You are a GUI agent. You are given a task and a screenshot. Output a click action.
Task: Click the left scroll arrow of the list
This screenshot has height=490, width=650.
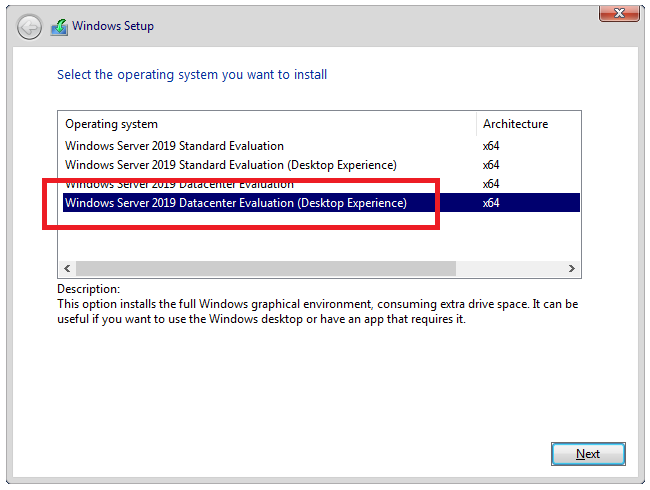pyautogui.click(x=68, y=269)
